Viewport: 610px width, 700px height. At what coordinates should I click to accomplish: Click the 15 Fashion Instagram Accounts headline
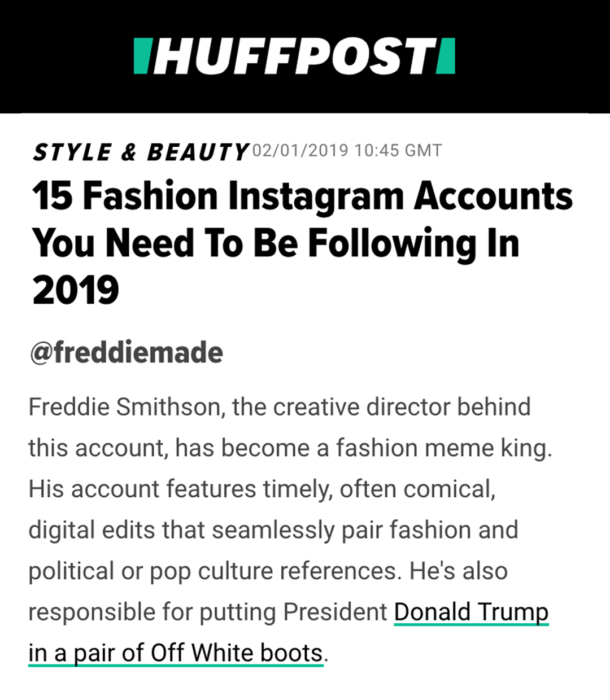[x=302, y=196]
